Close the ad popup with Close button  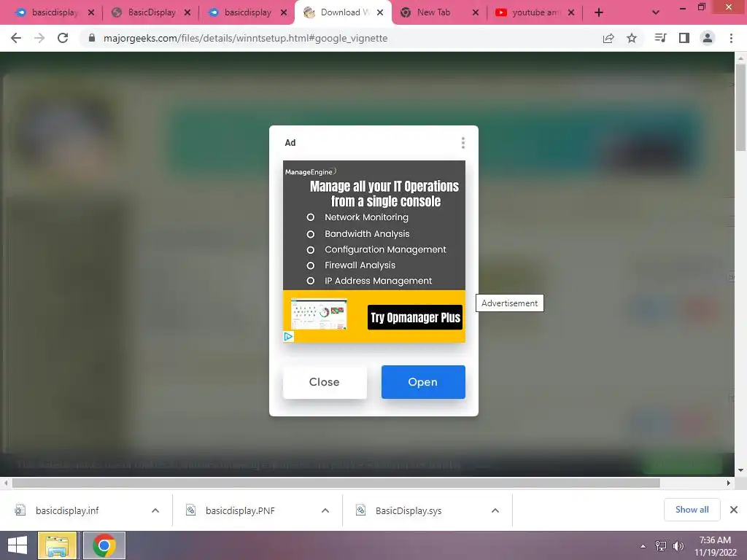[x=325, y=382]
